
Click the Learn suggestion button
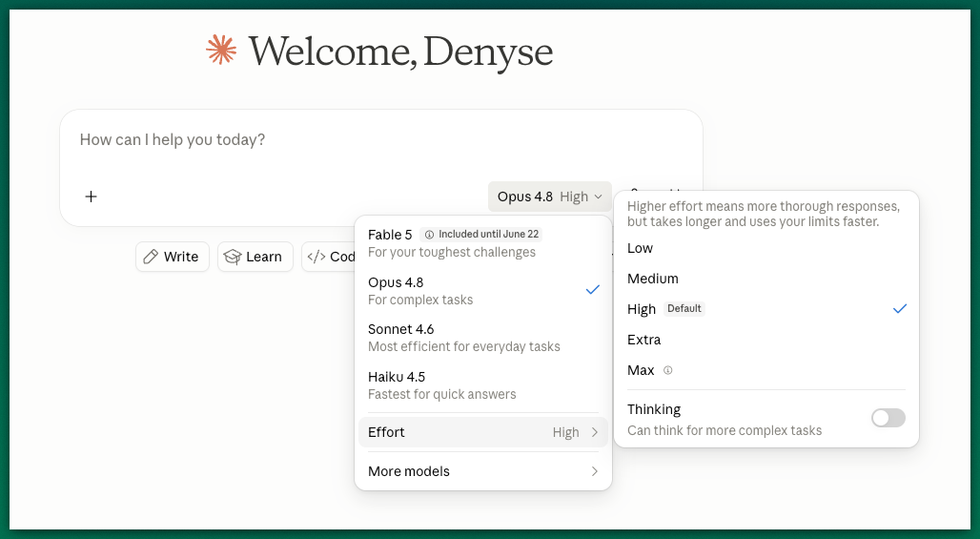pos(255,257)
